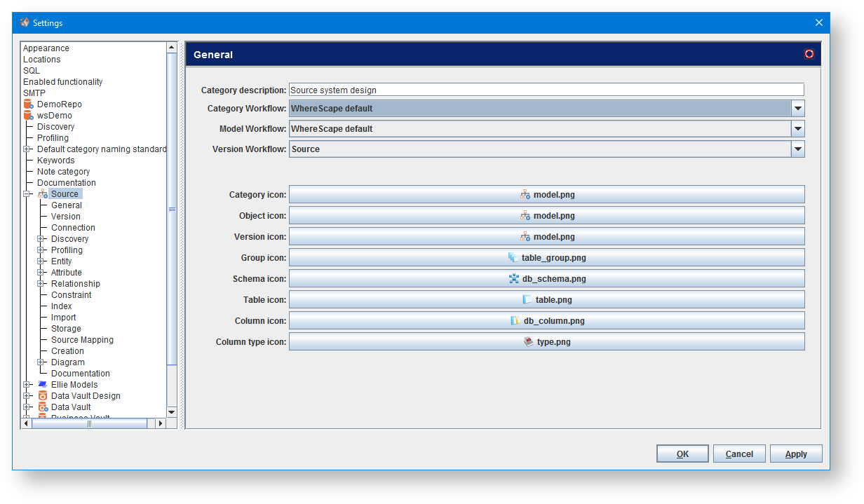
Task: Click the Data Vault Design icon
Action: 42,396
